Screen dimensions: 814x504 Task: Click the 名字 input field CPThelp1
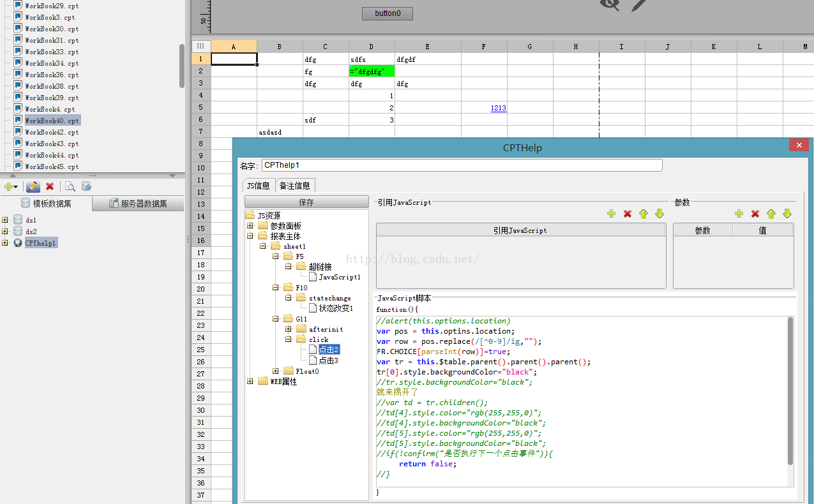(462, 165)
